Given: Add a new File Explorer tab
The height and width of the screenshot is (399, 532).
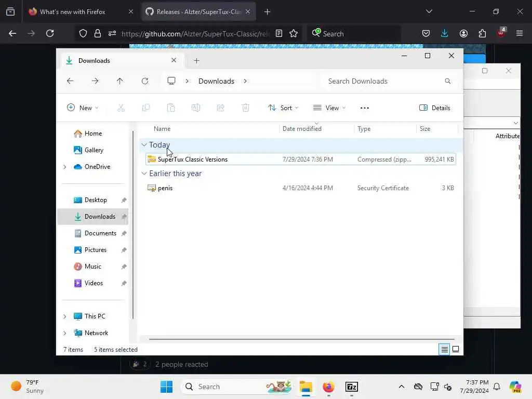Looking at the screenshot, I should click(x=196, y=61).
